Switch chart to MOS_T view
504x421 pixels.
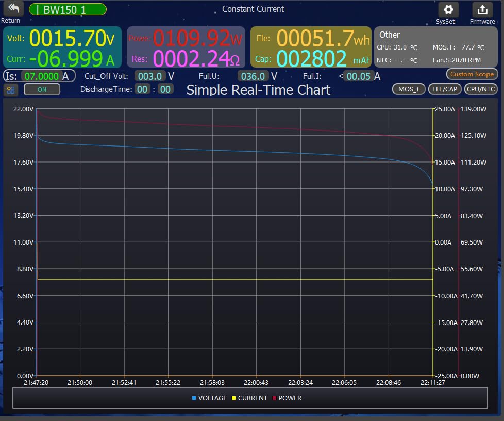click(409, 89)
